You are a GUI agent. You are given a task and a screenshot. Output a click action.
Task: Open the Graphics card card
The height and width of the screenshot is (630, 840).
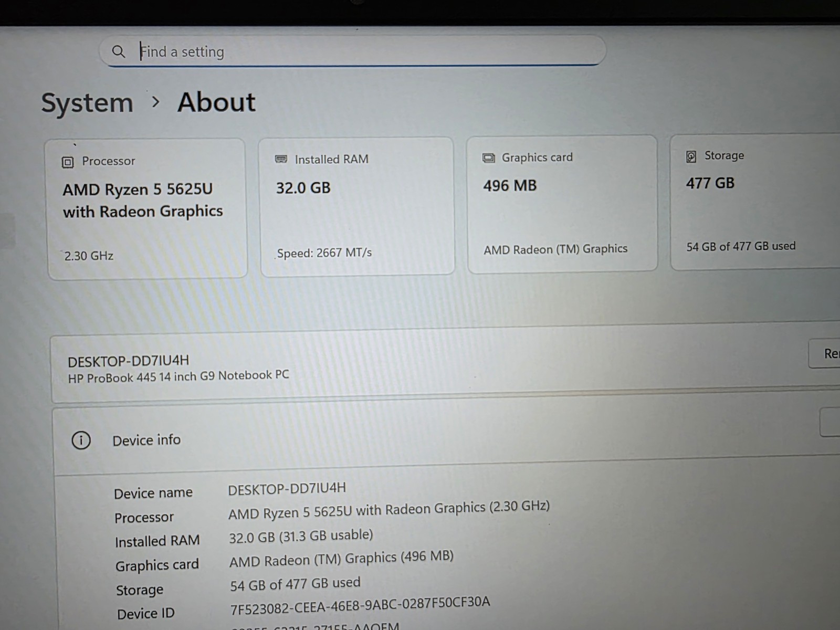tap(562, 204)
